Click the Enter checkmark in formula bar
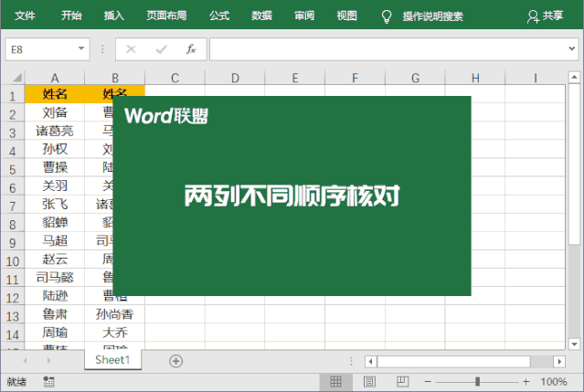Viewport: 584px width, 392px height. [161, 49]
